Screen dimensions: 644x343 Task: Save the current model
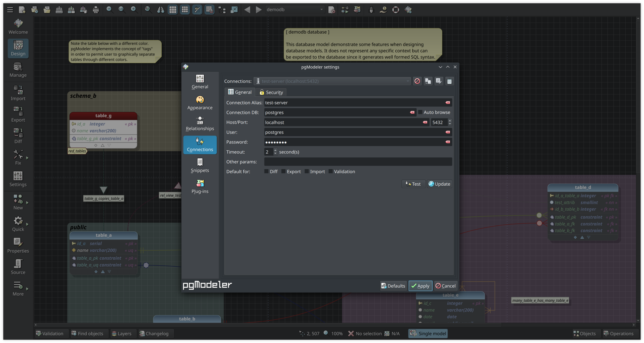(x=59, y=10)
